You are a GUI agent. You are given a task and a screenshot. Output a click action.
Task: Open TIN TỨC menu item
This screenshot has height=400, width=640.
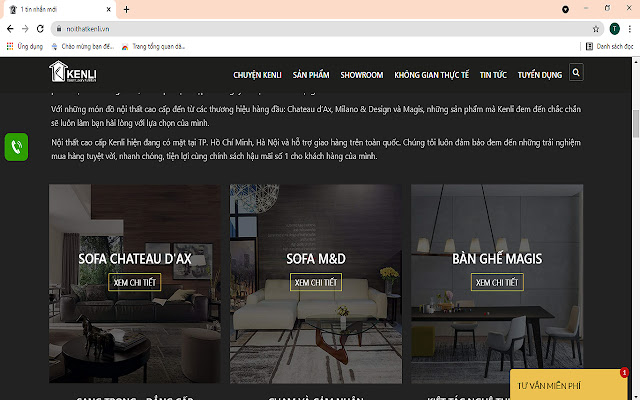(x=493, y=75)
